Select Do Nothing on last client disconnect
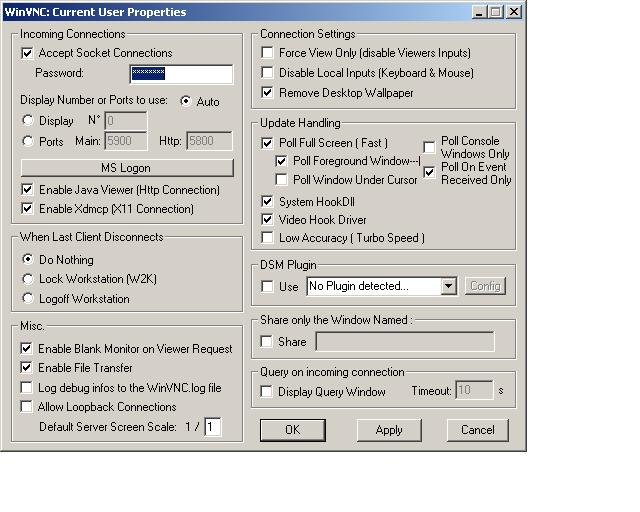Viewport: 640px width, 512px height. [28, 259]
